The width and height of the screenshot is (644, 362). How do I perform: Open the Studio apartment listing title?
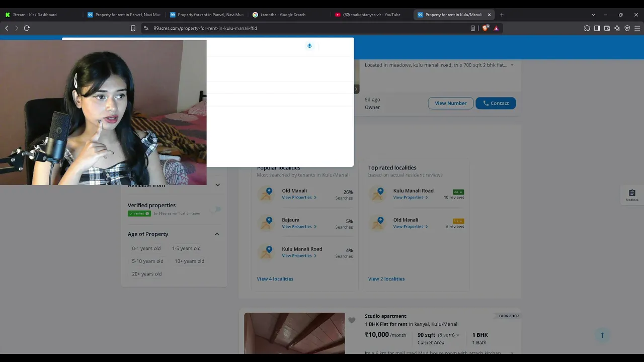385,316
